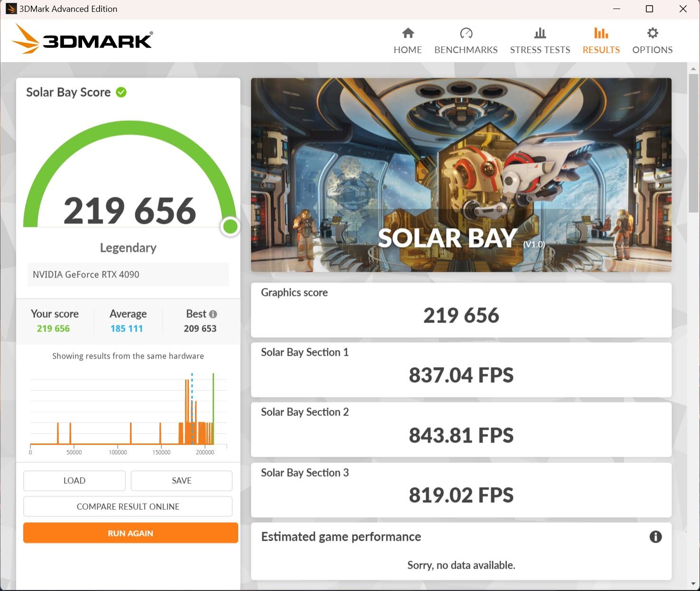Viewport: 700px width, 591px height.
Task: Click the orange RUN AGAIN button
Action: coord(131,533)
